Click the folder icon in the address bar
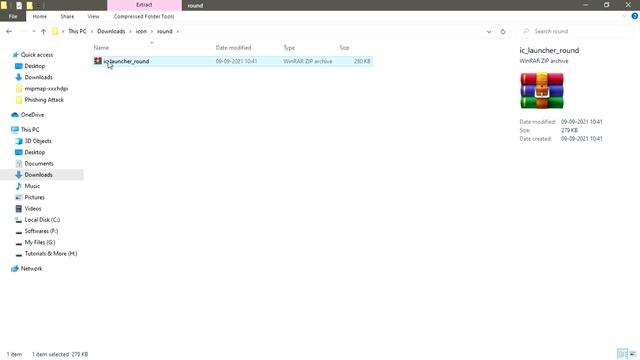 (55, 31)
